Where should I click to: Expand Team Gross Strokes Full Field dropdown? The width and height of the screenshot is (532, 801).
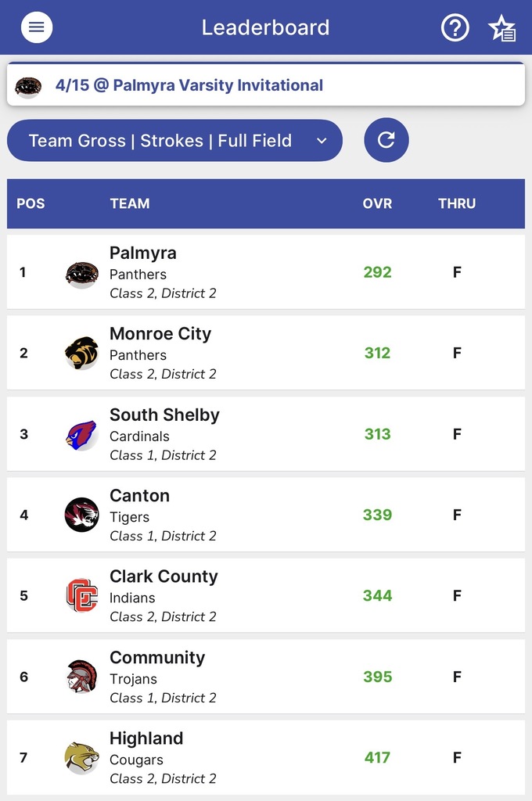tap(174, 141)
